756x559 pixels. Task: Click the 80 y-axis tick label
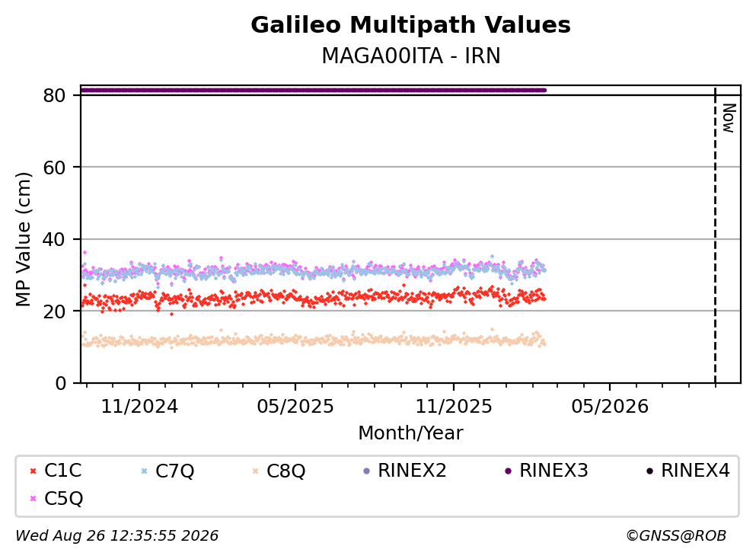click(x=54, y=95)
